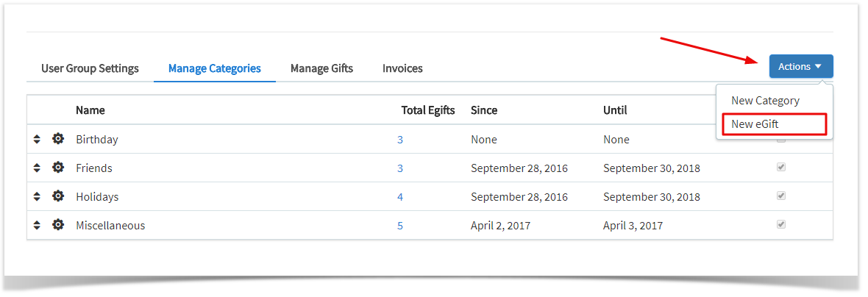
Task: Click the Total Egifts column header
Action: (x=428, y=110)
